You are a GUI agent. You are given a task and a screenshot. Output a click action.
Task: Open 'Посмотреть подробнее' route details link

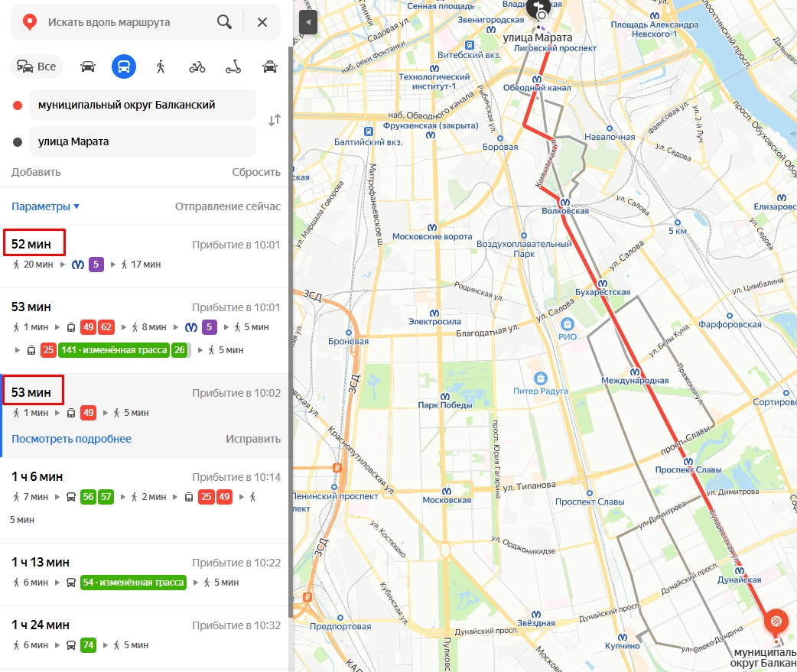(x=71, y=439)
